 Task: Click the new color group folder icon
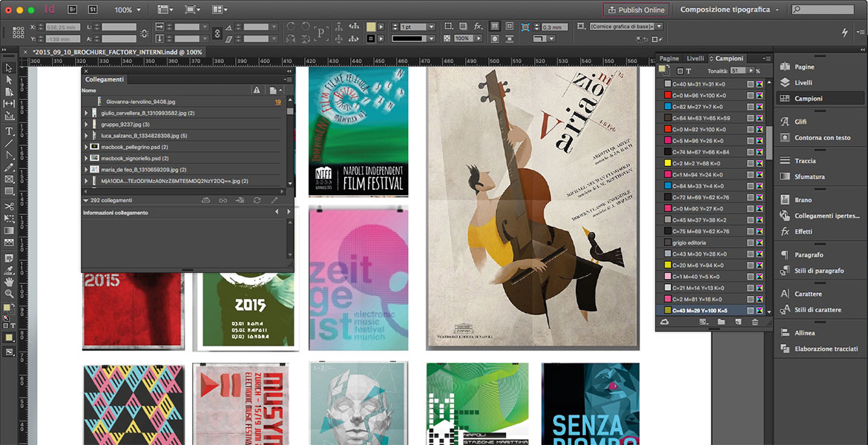[721, 322]
